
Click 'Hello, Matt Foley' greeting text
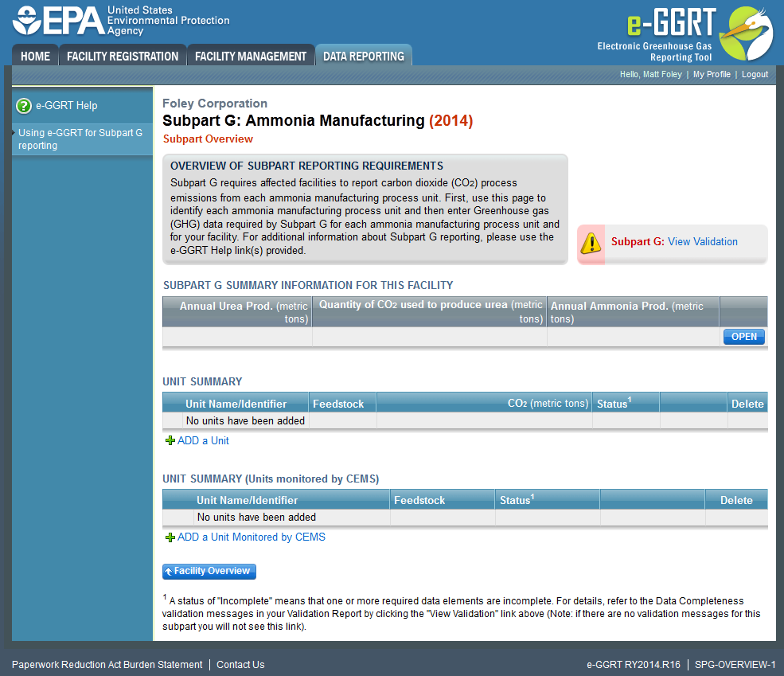650,74
